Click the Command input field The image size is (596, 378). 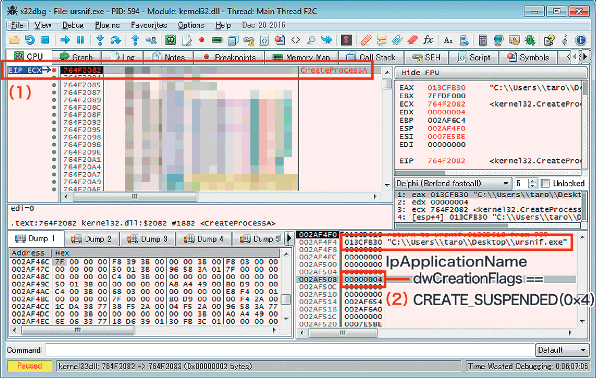pos(290,350)
